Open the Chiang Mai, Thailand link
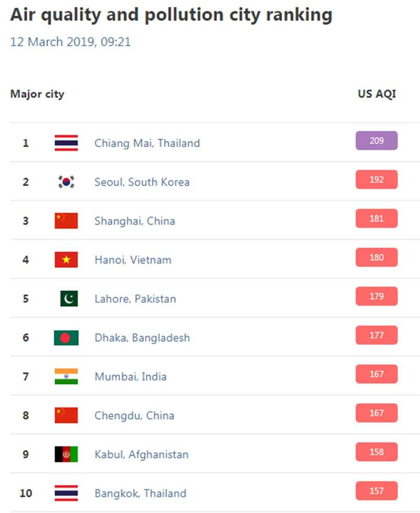 [147, 143]
